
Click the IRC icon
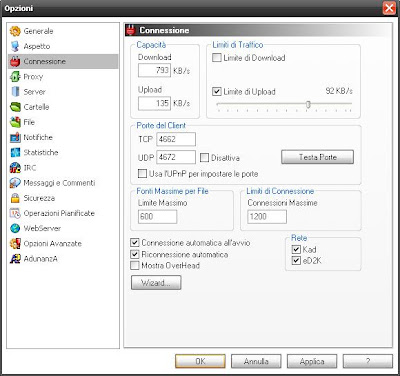coord(15,168)
